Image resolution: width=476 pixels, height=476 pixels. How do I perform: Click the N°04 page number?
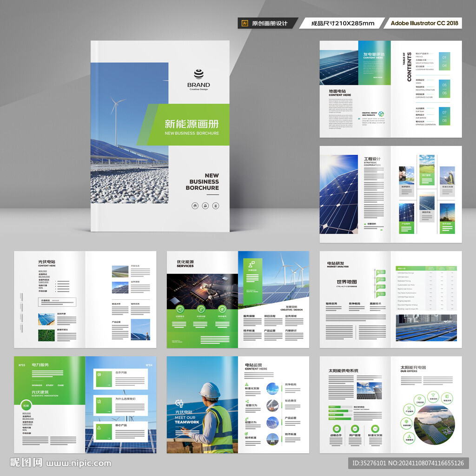click(149, 365)
